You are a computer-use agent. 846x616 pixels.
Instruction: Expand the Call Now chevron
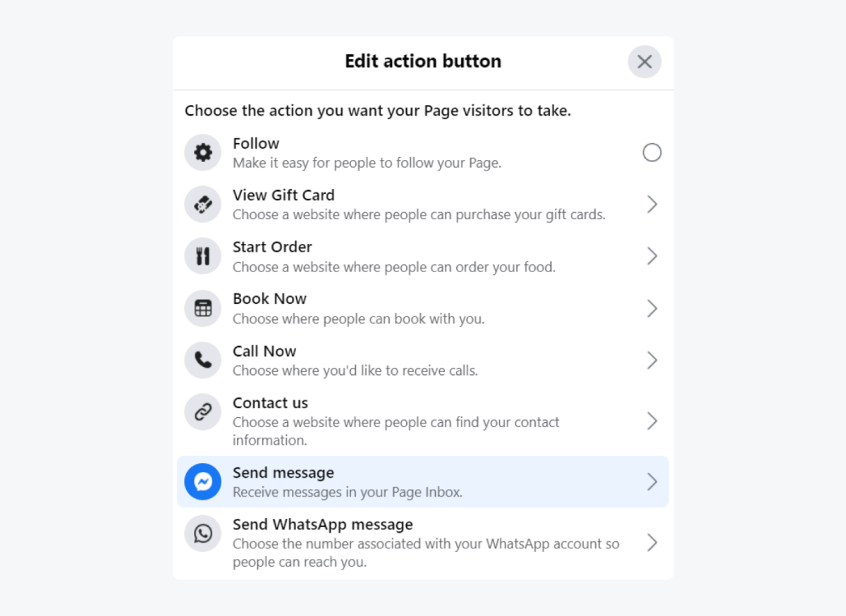point(651,360)
